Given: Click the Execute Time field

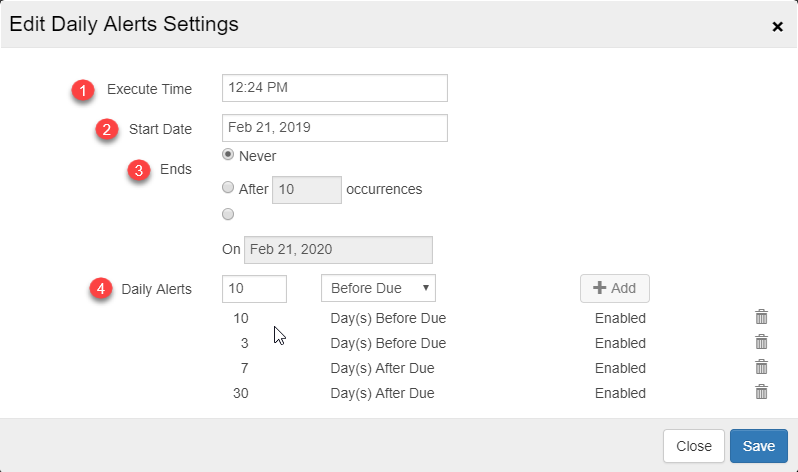Looking at the screenshot, I should point(334,88).
